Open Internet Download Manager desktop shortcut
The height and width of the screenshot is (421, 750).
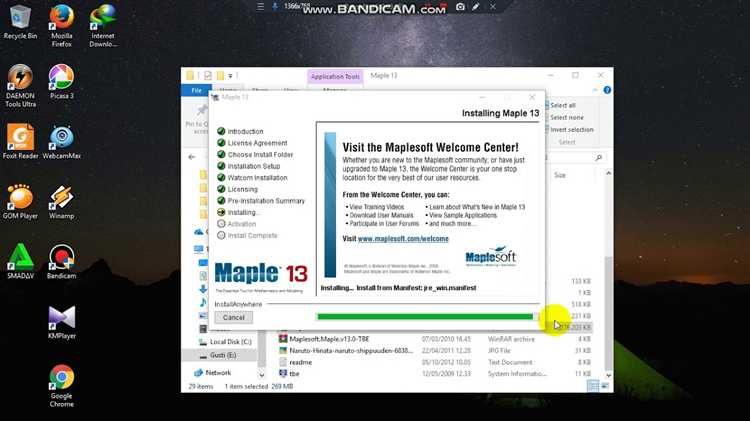102,26
